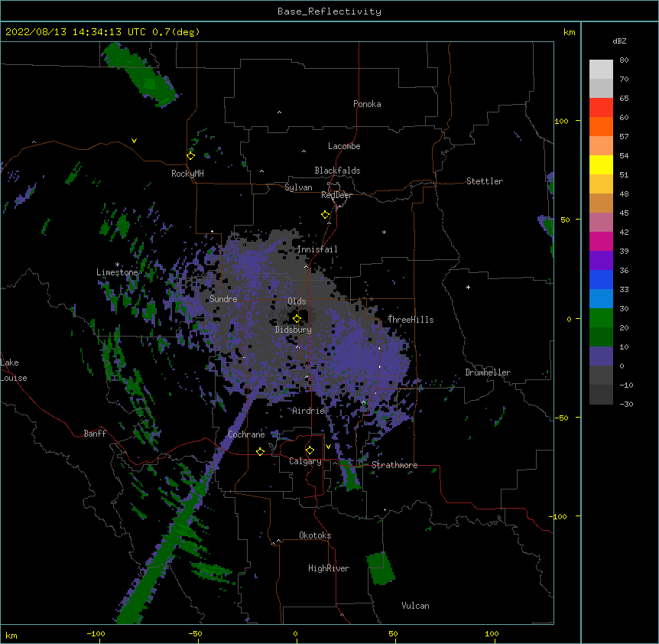The height and width of the screenshot is (644, 659).
Task: Click the km unit label at top right
Action: point(569,32)
